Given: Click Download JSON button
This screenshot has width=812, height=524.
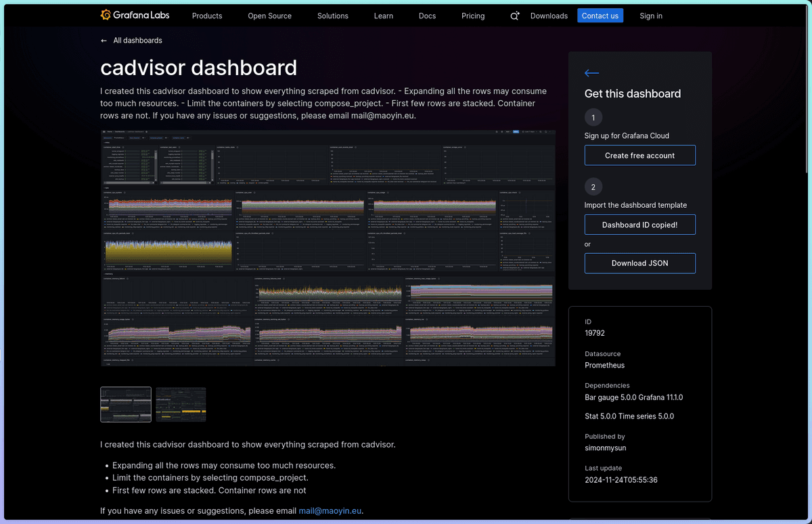Looking at the screenshot, I should (x=640, y=263).
